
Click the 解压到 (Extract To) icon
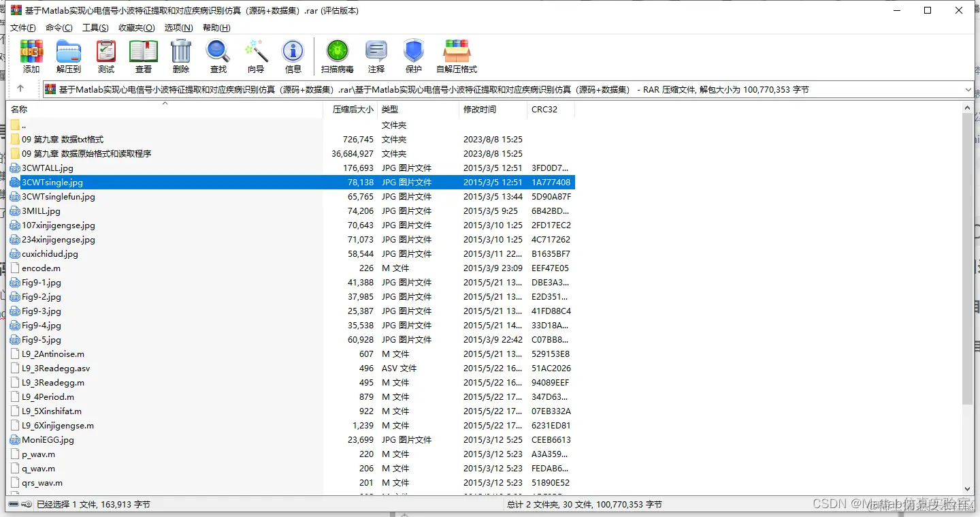pyautogui.click(x=68, y=56)
